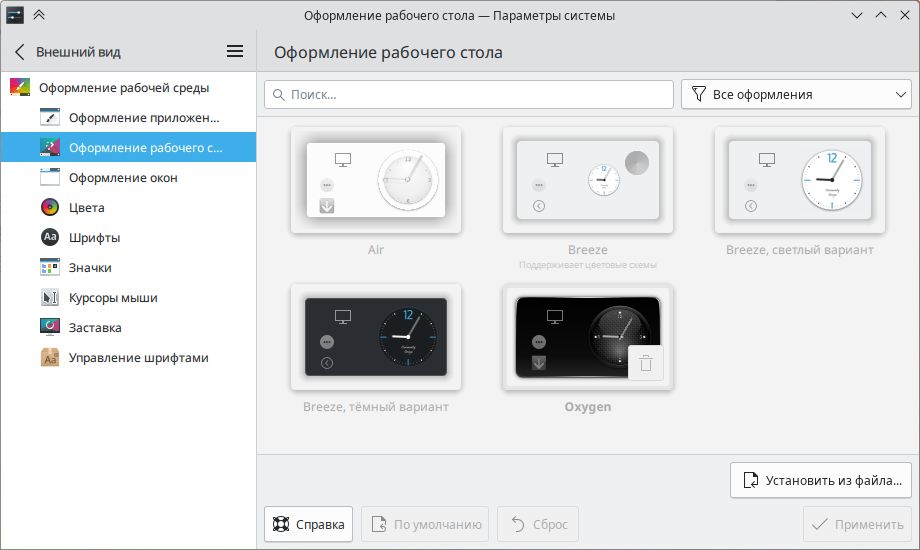The width and height of the screenshot is (920, 550).
Task: Open Справка help button
Action: (x=309, y=524)
